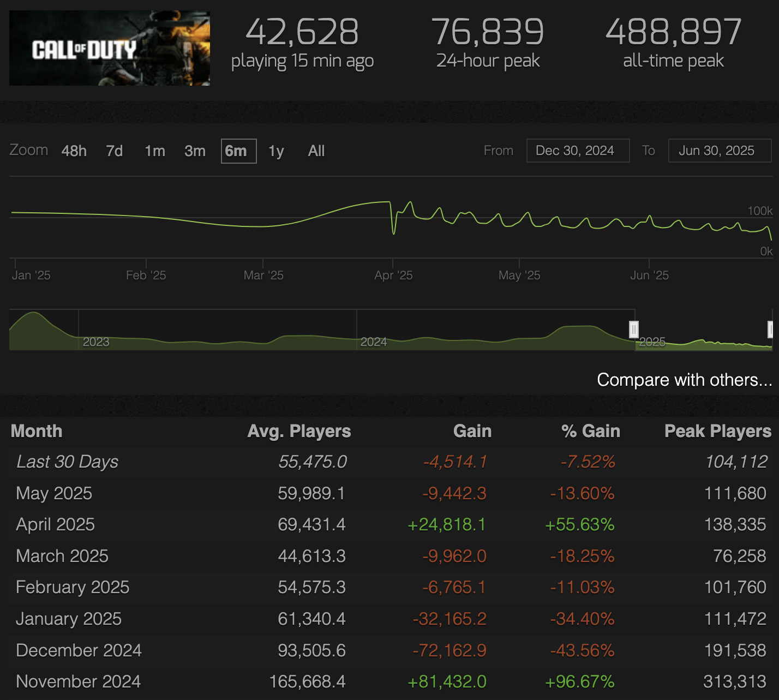Select the 6m zoom range
Viewport: 779px width, 700px height.
coord(238,151)
